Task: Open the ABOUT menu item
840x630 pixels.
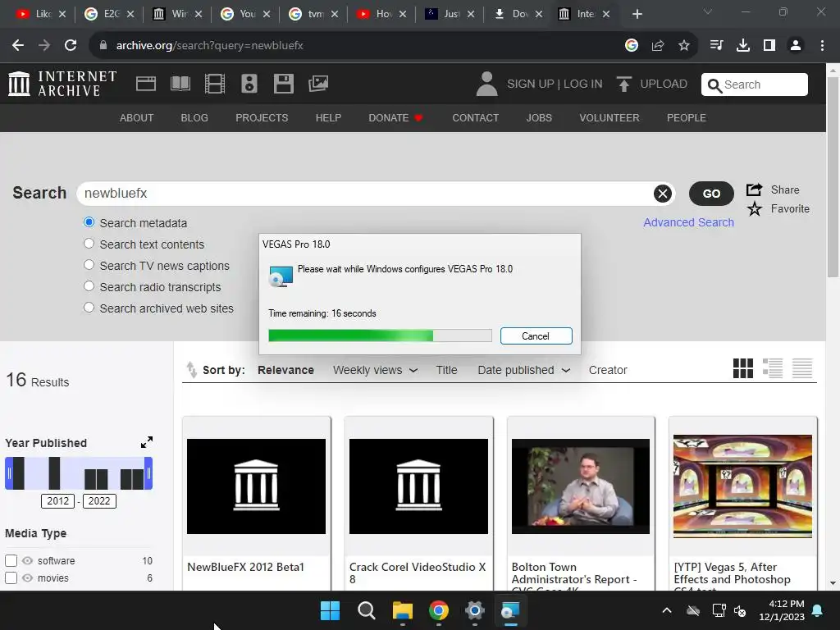Action: coord(137,118)
